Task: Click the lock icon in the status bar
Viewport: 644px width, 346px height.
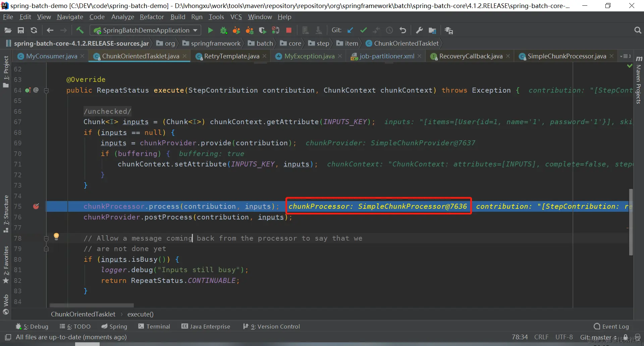Action: coord(626,337)
